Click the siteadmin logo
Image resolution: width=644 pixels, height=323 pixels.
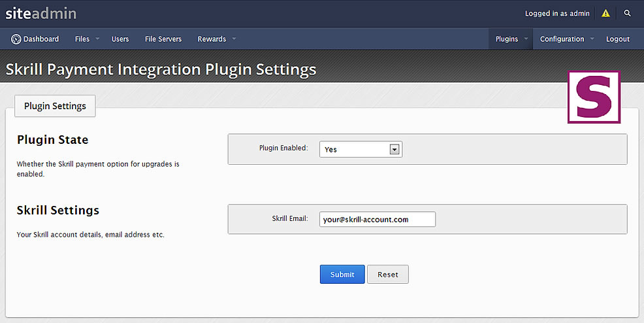[40, 13]
